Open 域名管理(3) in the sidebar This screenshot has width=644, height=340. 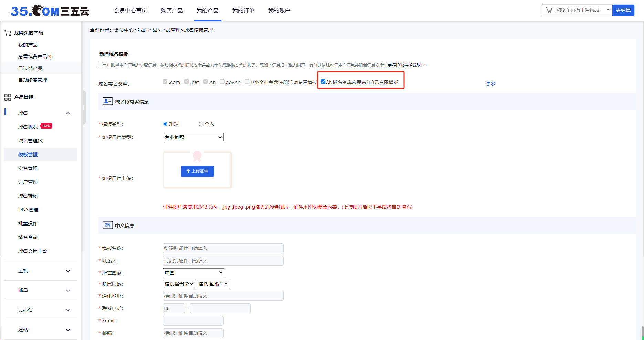[31, 141]
